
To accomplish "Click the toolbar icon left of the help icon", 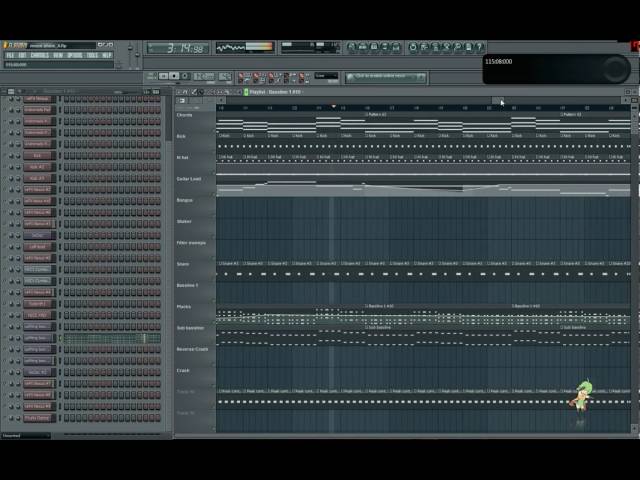I will click(x=468, y=47).
